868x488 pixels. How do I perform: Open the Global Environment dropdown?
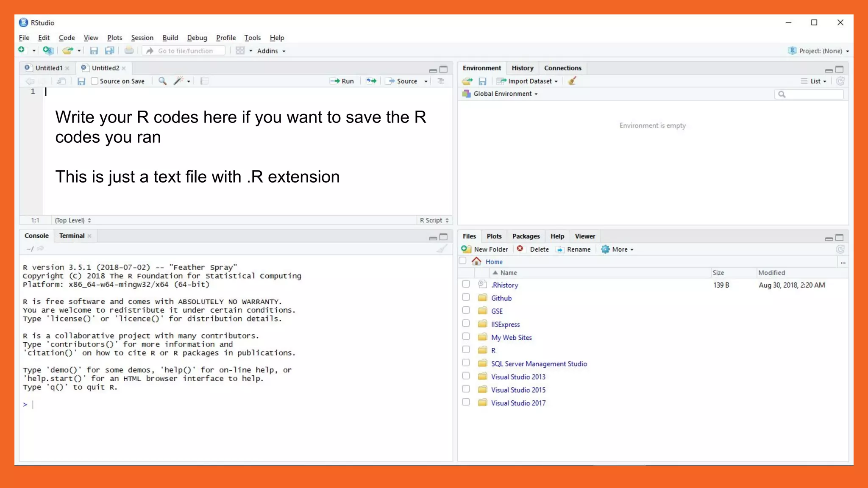pos(500,94)
